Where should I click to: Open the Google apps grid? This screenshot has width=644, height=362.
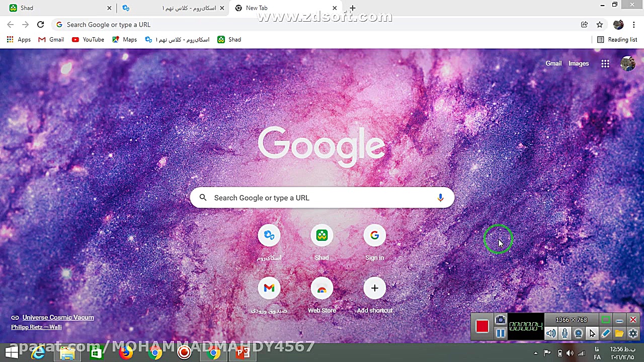605,63
